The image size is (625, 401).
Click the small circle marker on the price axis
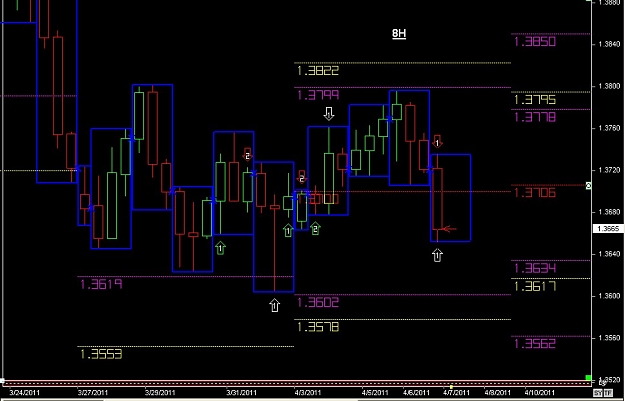coord(588,185)
